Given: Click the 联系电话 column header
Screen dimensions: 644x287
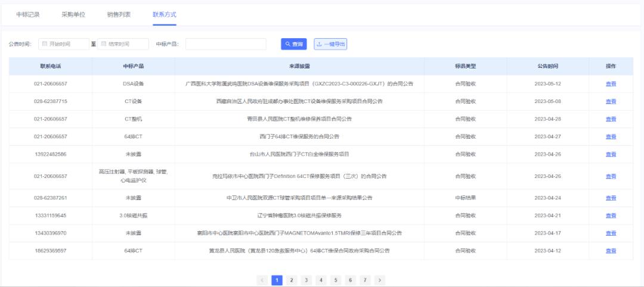Looking at the screenshot, I should [51, 66].
